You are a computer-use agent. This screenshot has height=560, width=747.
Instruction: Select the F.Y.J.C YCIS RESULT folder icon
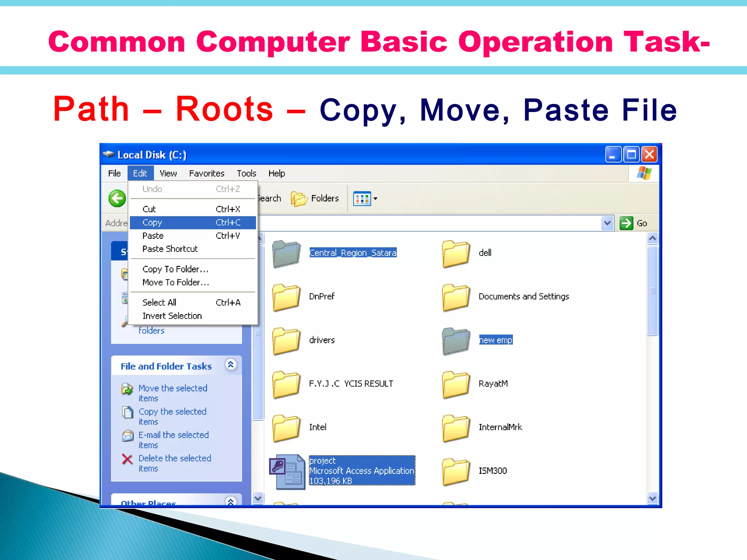(x=286, y=384)
